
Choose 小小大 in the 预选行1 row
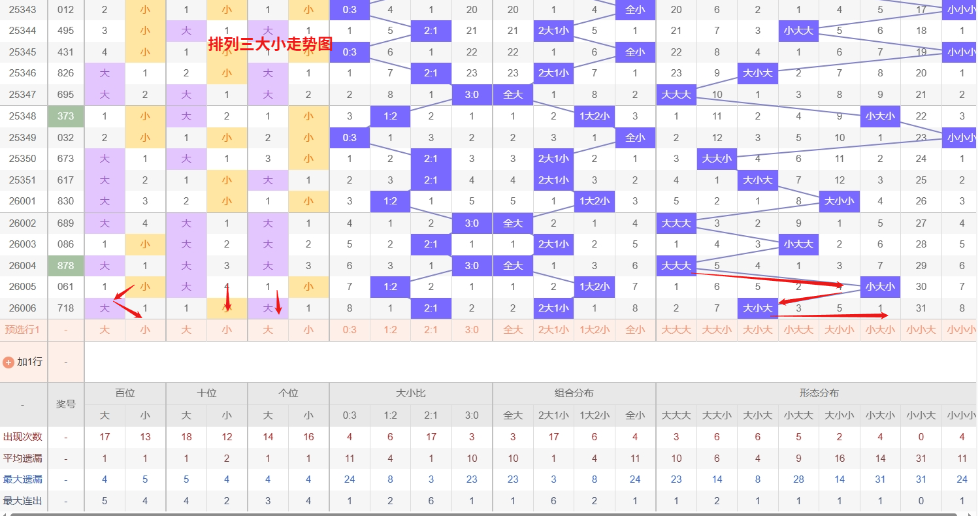(921, 330)
